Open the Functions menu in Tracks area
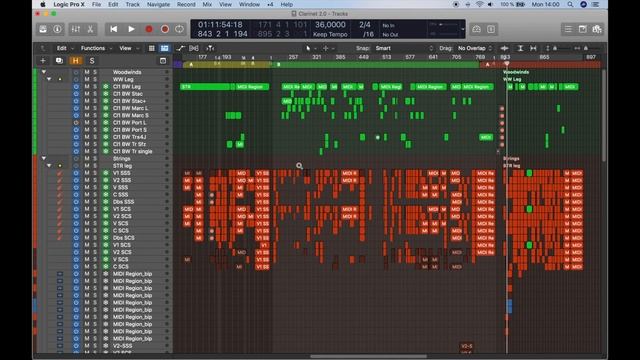 pos(96,48)
